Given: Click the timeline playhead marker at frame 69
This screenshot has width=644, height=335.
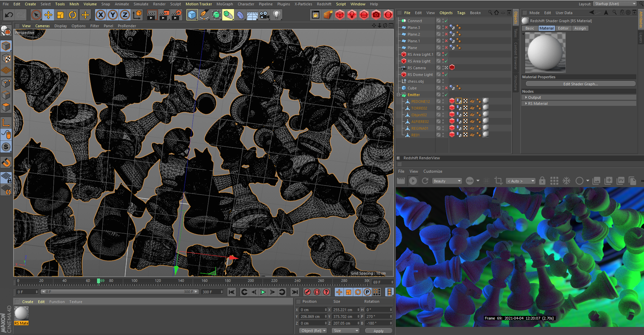Looking at the screenshot, I should [x=98, y=281].
